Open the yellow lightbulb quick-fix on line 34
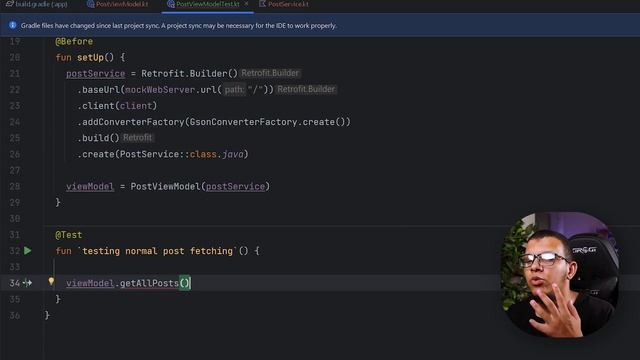This screenshot has height=360, width=640. [51, 281]
